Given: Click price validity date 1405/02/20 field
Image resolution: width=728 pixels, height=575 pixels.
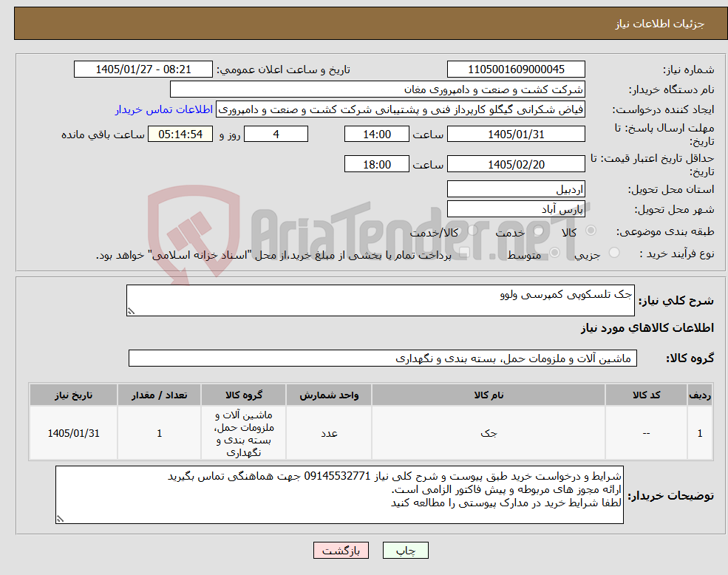Looking at the screenshot, I should click(516, 164).
